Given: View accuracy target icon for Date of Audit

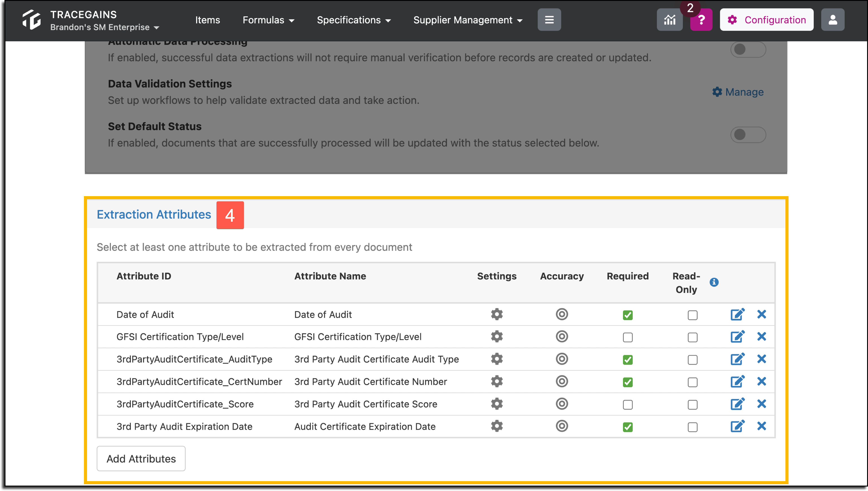Looking at the screenshot, I should [562, 314].
